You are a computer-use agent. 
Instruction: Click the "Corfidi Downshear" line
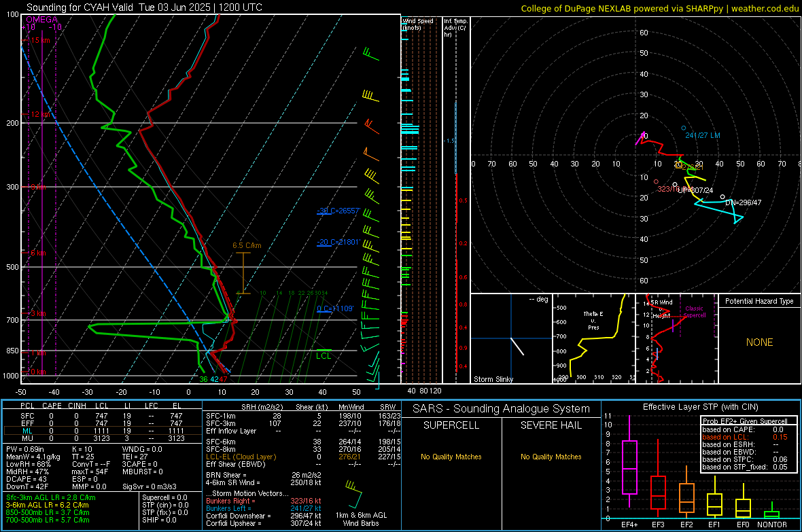tap(264, 516)
